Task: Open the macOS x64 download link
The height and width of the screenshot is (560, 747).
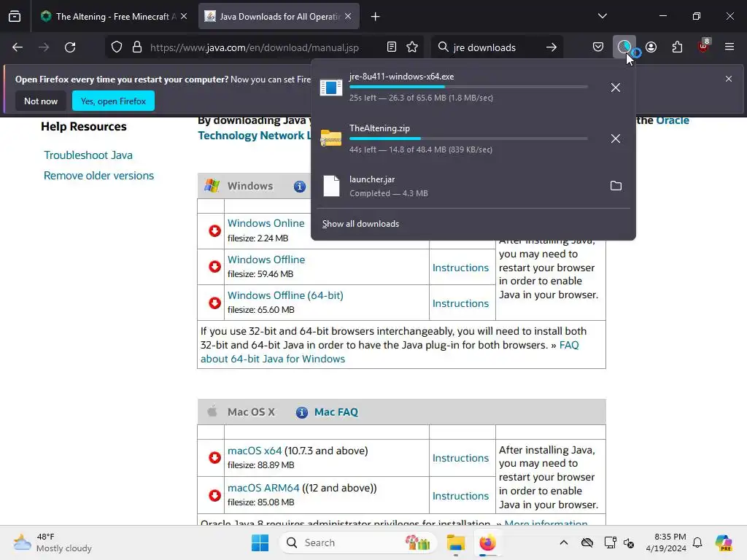Action: tap(255, 451)
